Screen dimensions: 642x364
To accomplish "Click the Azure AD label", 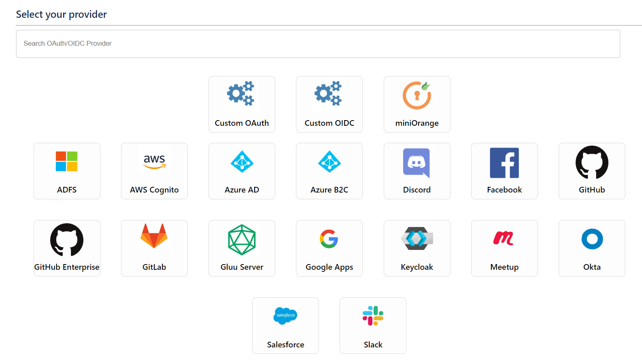I will point(242,190).
